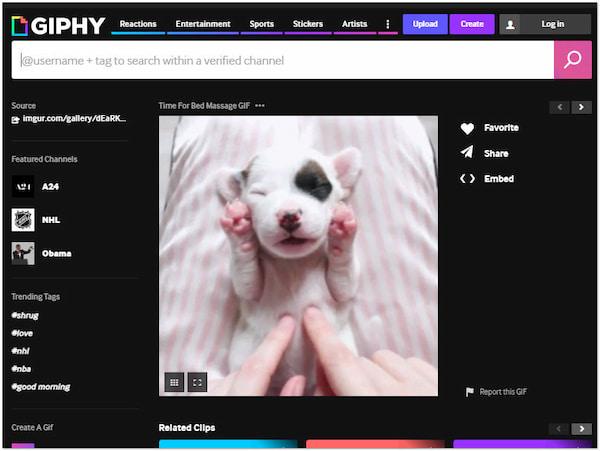
Task: Select the #nba trending tag
Action: (x=21, y=369)
